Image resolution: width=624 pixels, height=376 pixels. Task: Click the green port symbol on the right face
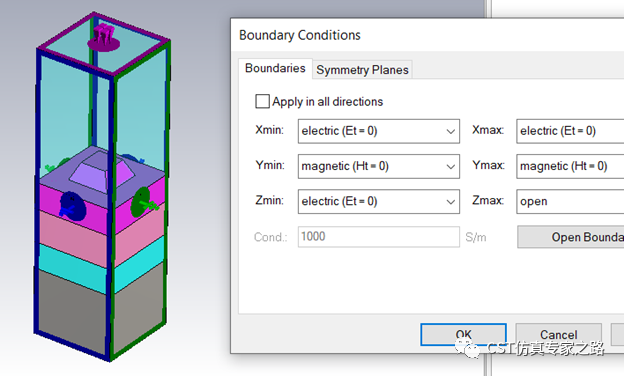click(143, 202)
